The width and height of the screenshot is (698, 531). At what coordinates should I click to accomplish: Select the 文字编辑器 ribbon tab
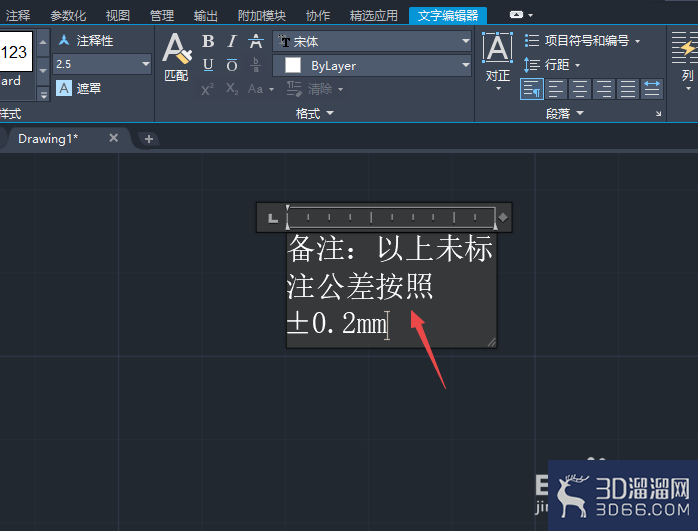[x=448, y=16]
